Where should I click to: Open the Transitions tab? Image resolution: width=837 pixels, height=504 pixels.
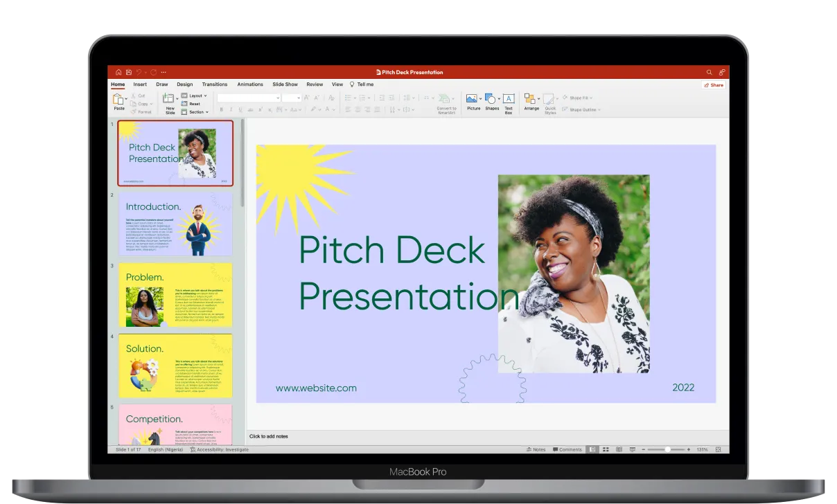point(215,84)
